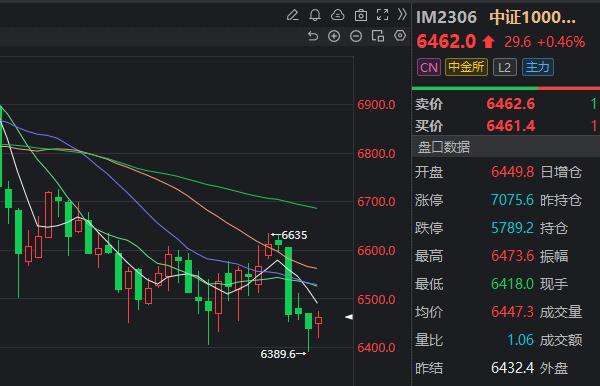Click the 卖价 value 6462.6

pyautogui.click(x=510, y=104)
